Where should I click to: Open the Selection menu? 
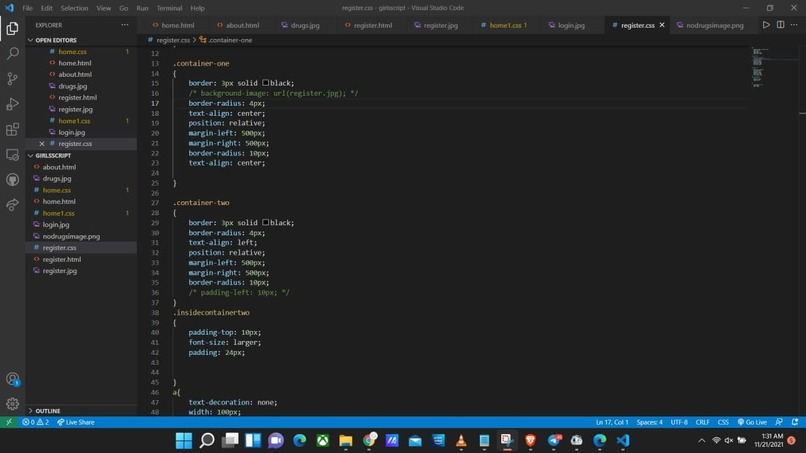pyautogui.click(x=75, y=8)
